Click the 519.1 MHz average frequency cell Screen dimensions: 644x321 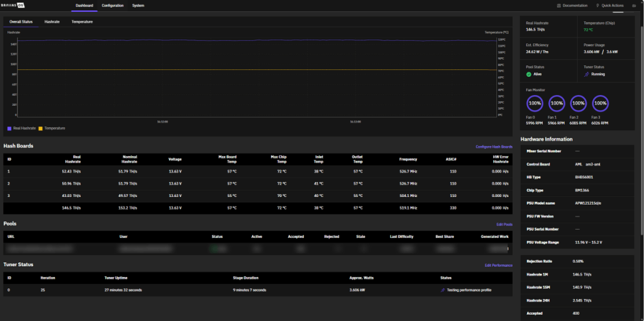pos(408,208)
